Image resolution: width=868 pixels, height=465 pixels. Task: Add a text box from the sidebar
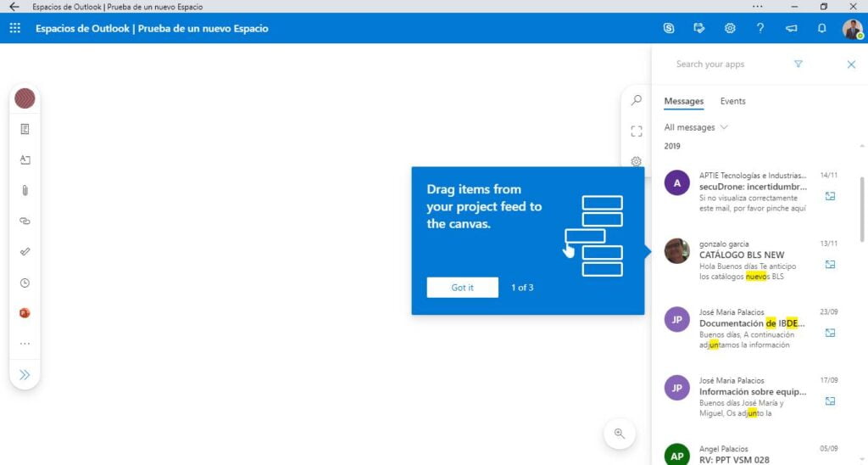[25, 160]
